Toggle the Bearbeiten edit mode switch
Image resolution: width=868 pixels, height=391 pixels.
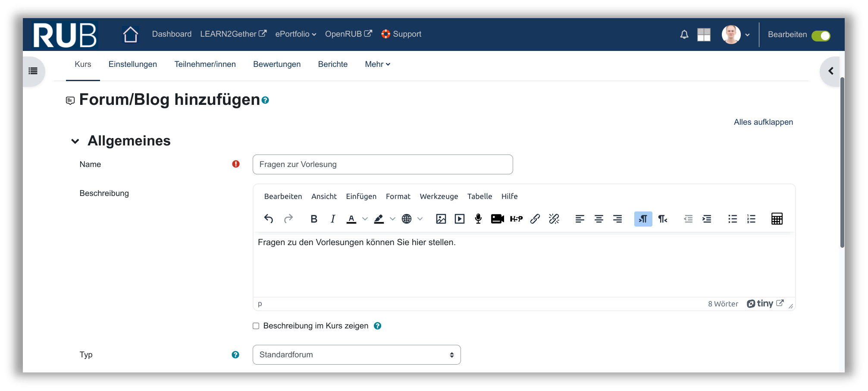[x=821, y=35]
